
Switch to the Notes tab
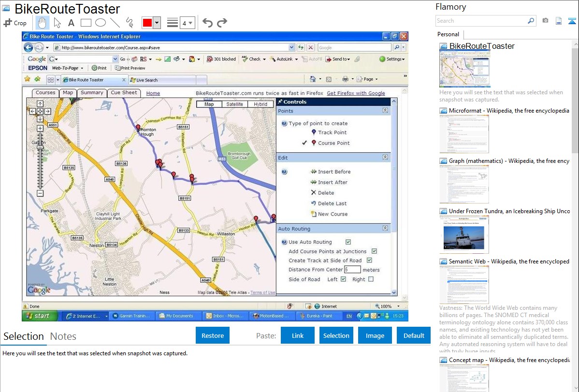pos(63,336)
